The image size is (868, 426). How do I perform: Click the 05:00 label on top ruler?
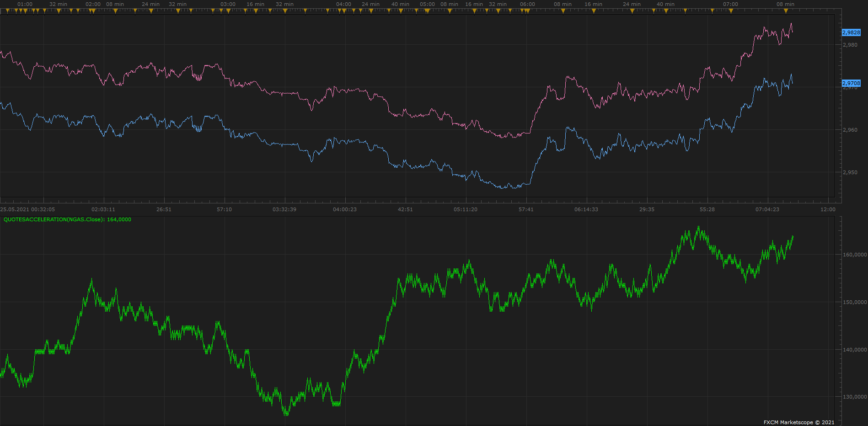(x=428, y=4)
